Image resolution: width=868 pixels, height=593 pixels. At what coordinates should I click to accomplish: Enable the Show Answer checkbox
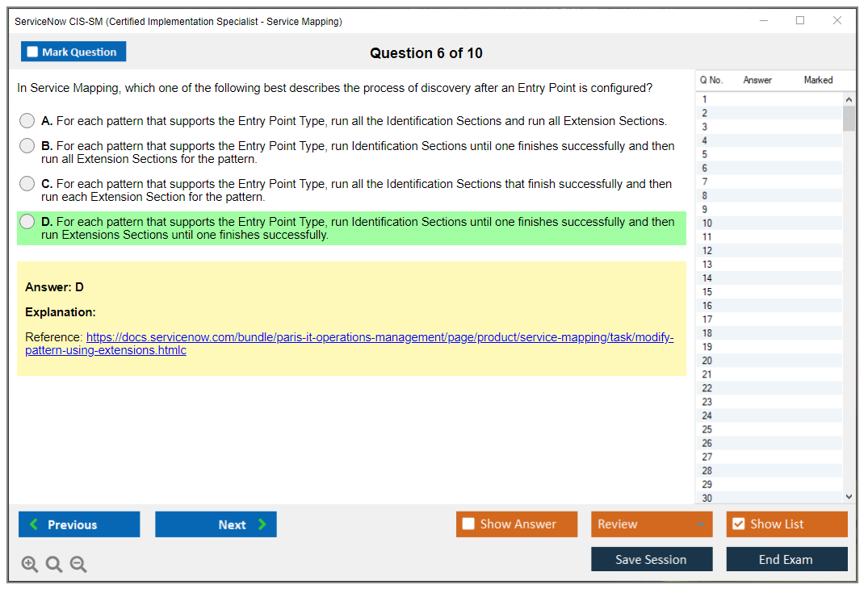[x=468, y=524]
